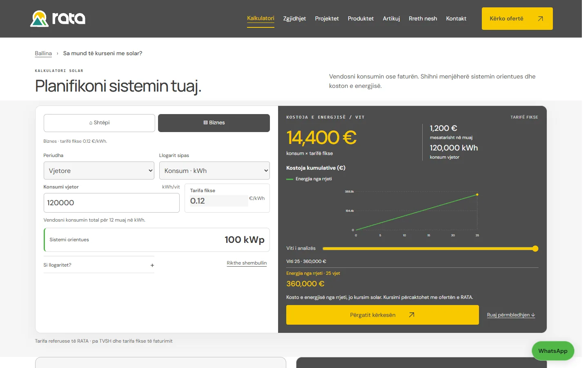Click the Ruaj përmbledhjen link

click(511, 315)
